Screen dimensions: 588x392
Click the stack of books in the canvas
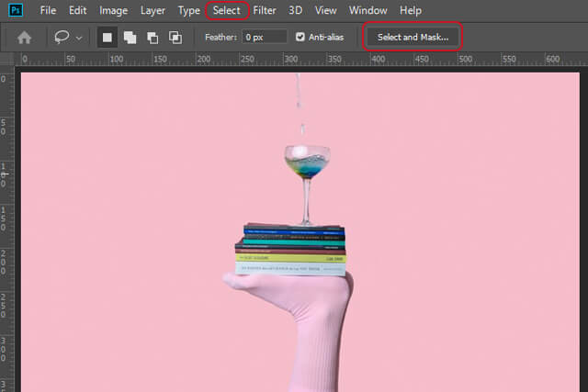pos(290,250)
